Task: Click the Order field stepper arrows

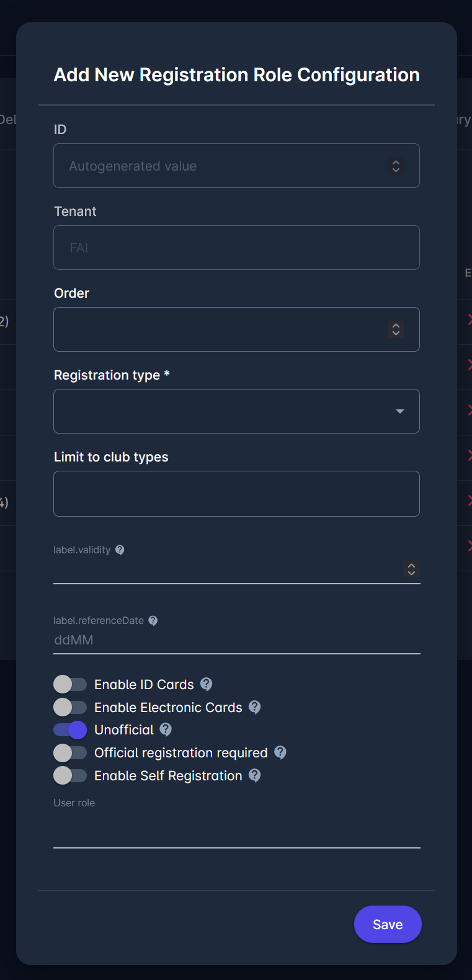Action: point(396,329)
